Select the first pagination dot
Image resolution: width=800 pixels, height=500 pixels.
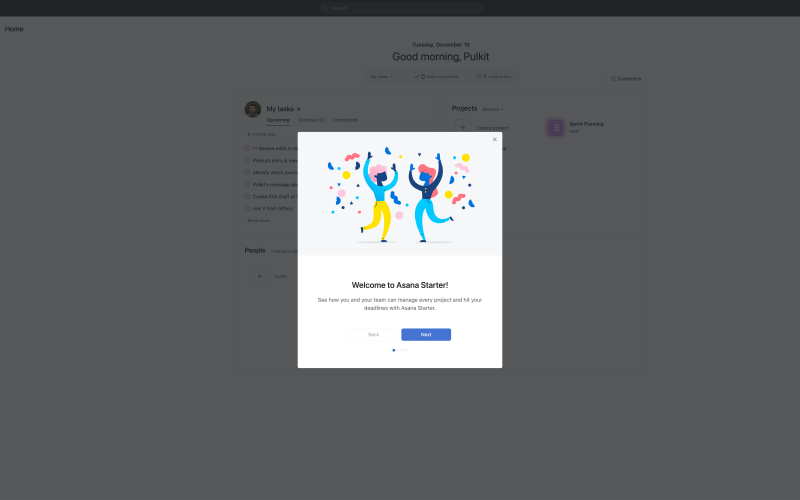click(x=393, y=351)
